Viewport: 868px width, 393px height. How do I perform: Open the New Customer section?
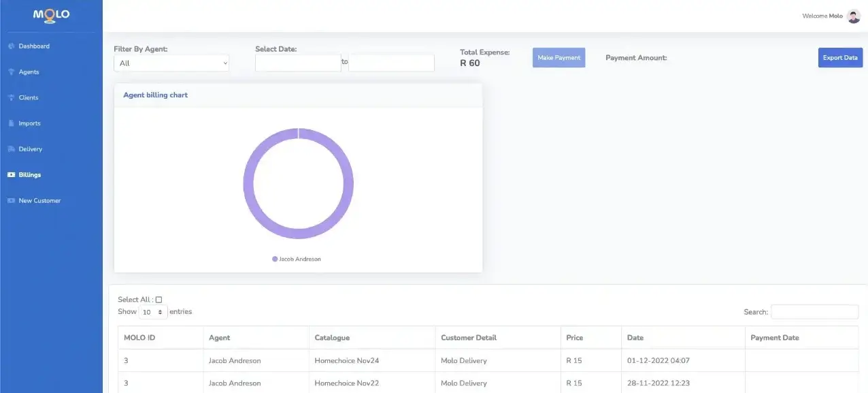39,200
